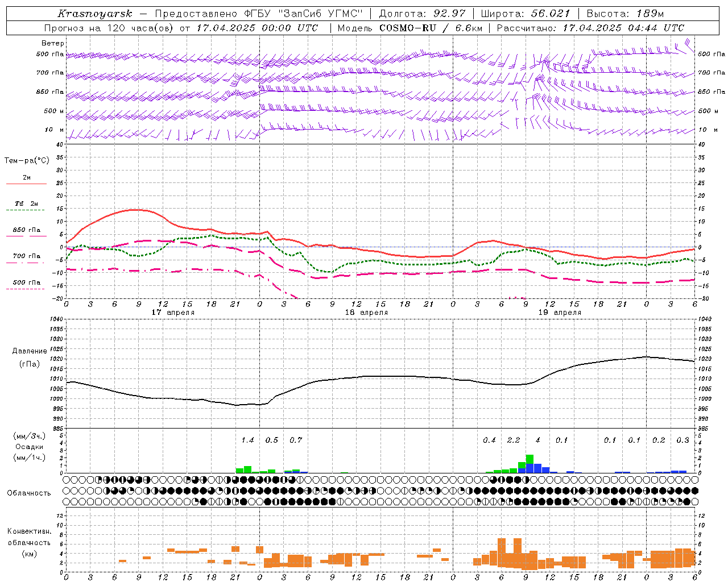Screen dimensions: 728x582
Task: Click the 700 гПа temperature legend entry
Action: tap(27, 256)
